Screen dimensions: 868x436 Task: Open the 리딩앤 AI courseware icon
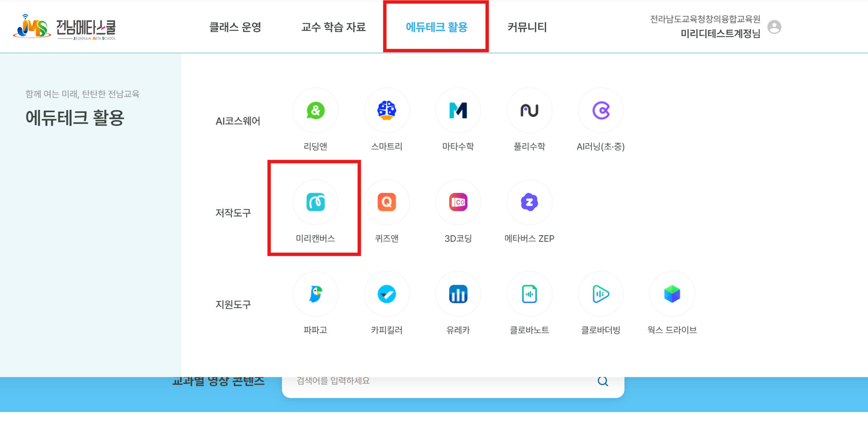315,111
